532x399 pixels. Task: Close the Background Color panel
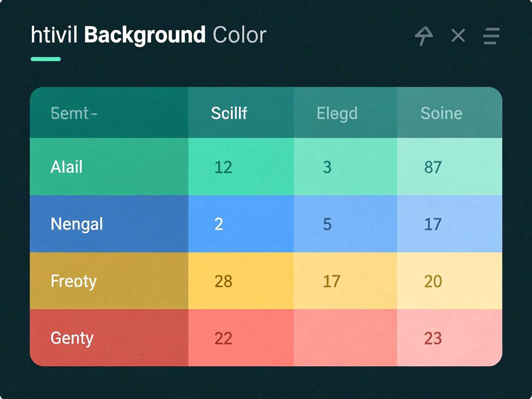(458, 36)
